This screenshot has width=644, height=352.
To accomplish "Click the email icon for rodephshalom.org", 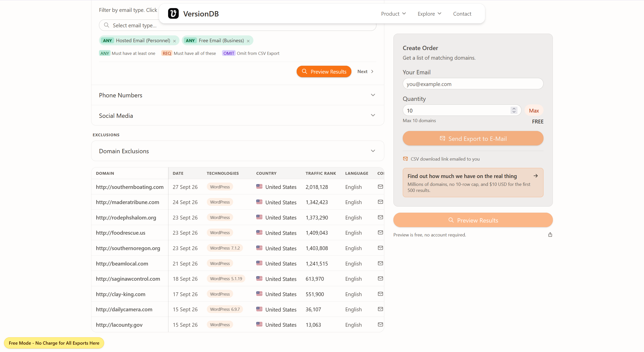I will click(380, 217).
